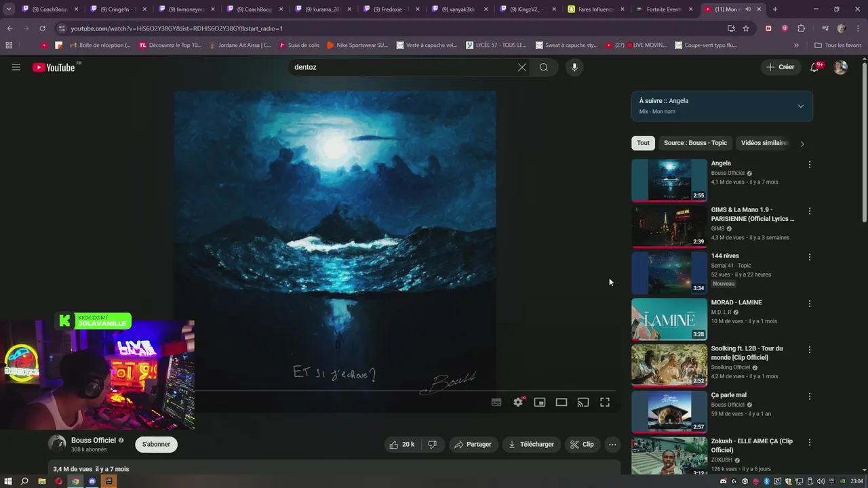Cast the video to a TV
The width and height of the screenshot is (868, 488).
[583, 402]
